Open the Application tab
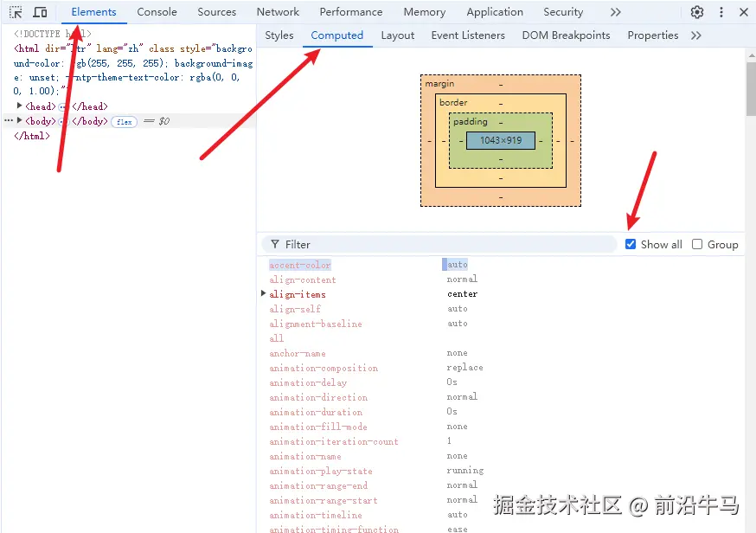756x533 pixels. click(x=495, y=12)
